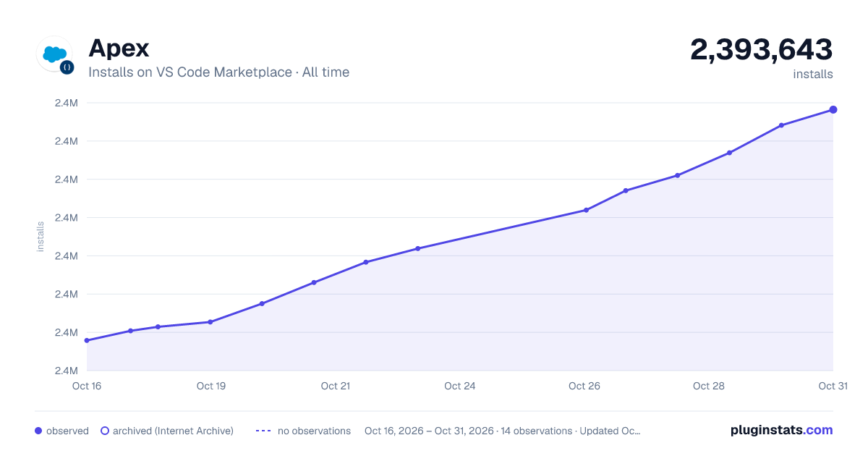Click the Oct 19 axis label
Viewport: 868px width, 456px height.
tap(211, 386)
